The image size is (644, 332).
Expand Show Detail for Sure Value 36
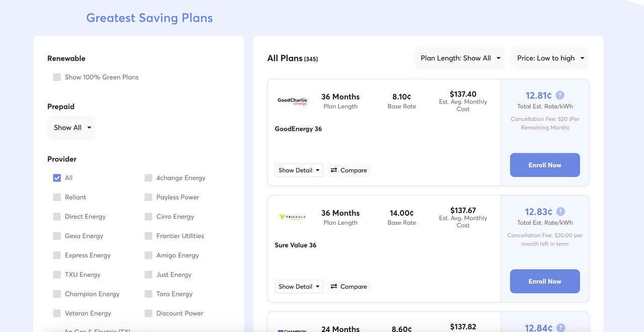coord(299,287)
